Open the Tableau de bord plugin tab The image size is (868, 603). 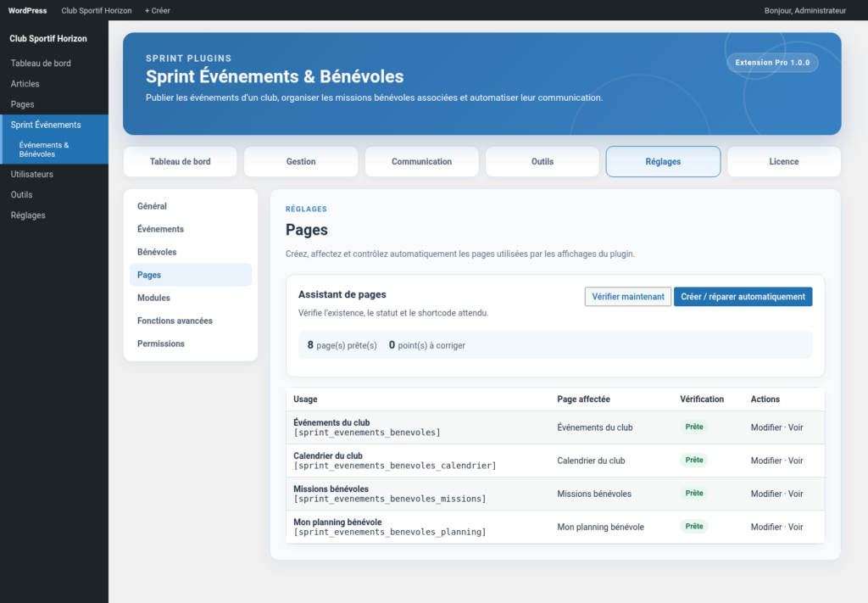(x=180, y=162)
